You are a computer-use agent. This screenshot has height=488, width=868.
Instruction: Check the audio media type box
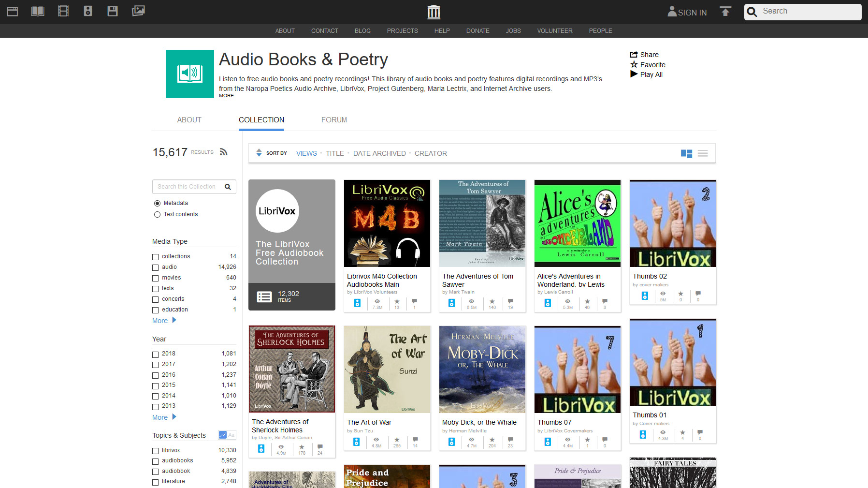click(155, 267)
